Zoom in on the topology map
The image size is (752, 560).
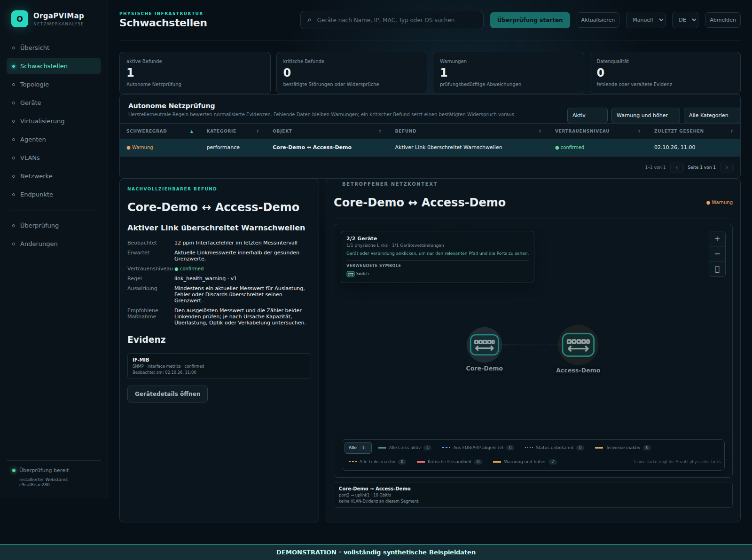point(717,239)
